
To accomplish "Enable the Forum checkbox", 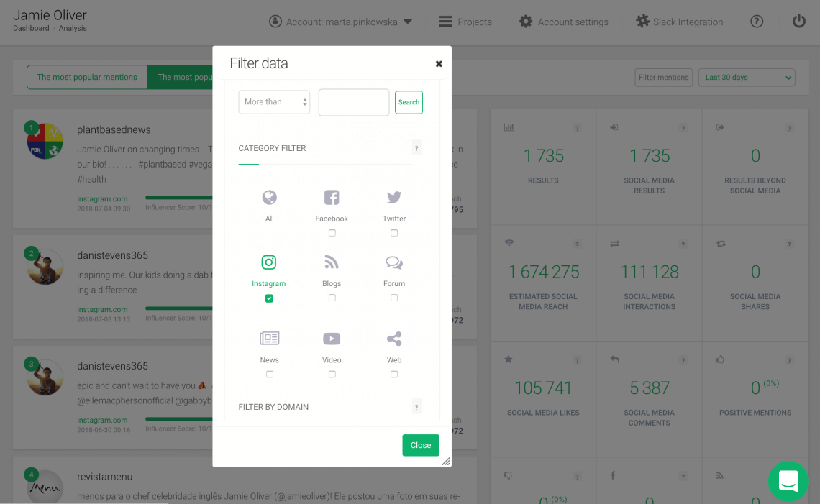I will [x=394, y=298].
